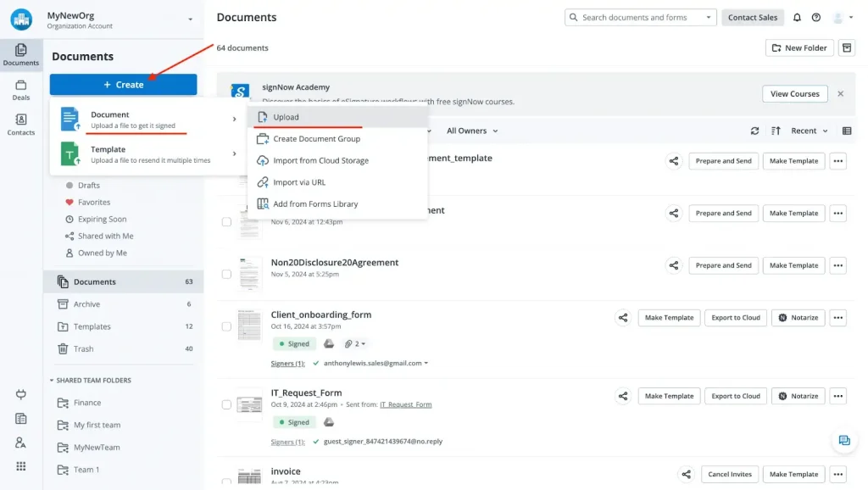Check the IT_Request_Form checkbox
Viewport: 868px width, 490px height.
point(226,405)
